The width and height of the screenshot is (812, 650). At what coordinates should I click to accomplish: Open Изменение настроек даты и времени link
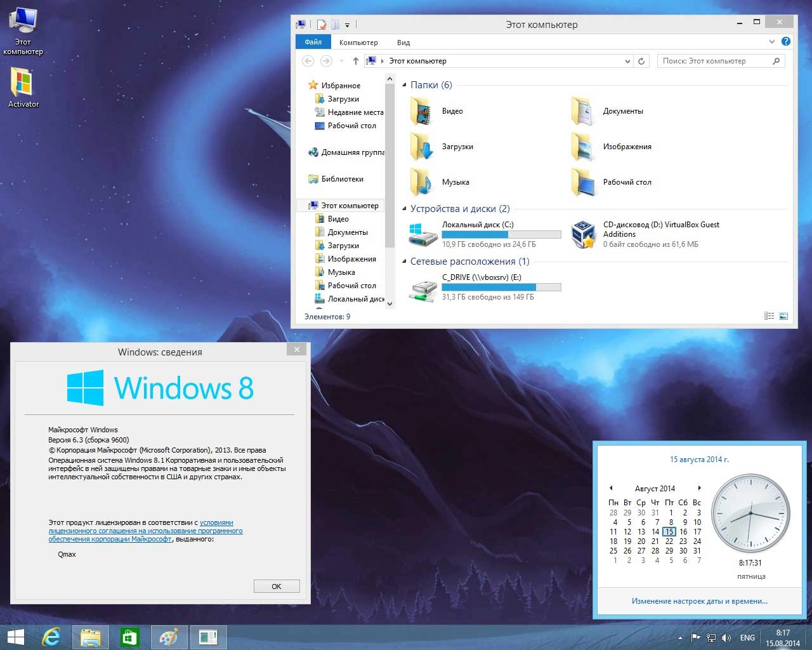tap(699, 601)
